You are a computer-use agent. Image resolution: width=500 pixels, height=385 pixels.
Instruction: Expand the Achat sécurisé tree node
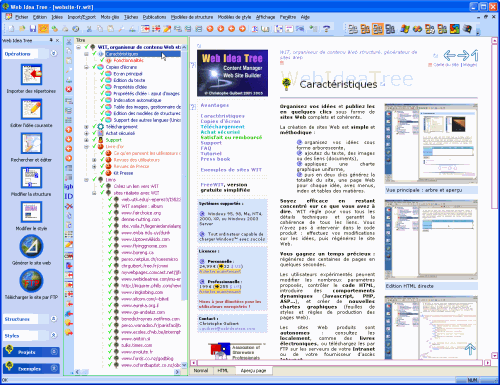coord(86,133)
